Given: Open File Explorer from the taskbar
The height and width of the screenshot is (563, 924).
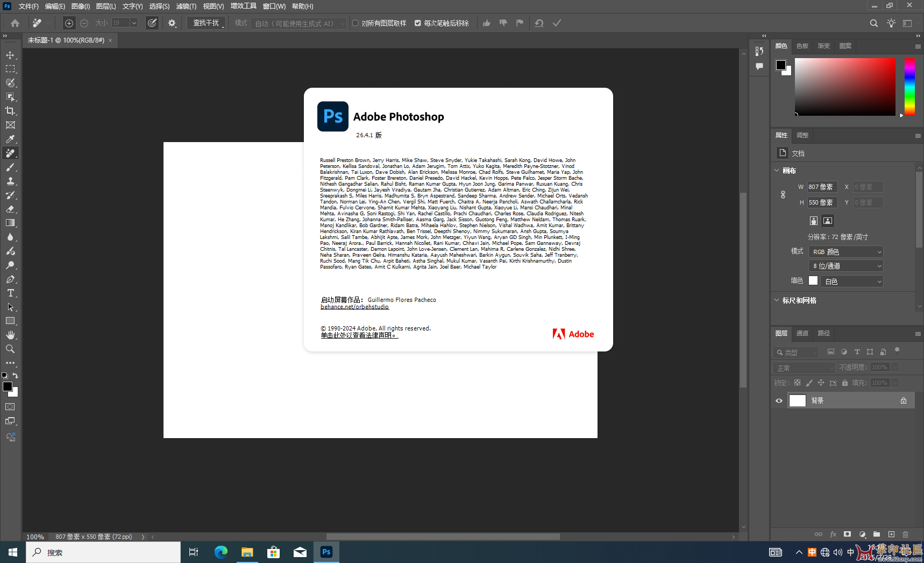Looking at the screenshot, I should pyautogui.click(x=247, y=552).
